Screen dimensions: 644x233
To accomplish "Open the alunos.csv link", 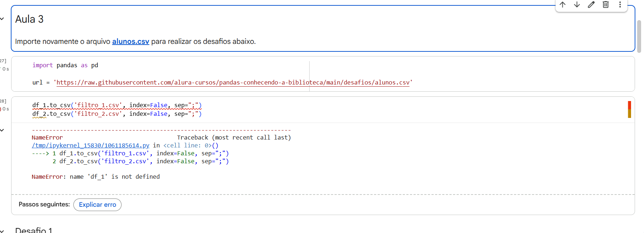I will (131, 41).
